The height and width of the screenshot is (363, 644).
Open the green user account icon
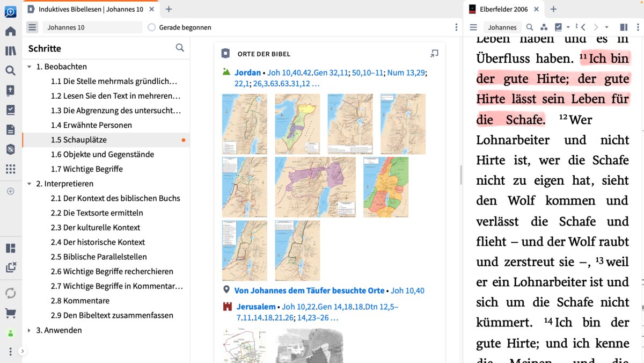pos(10,333)
